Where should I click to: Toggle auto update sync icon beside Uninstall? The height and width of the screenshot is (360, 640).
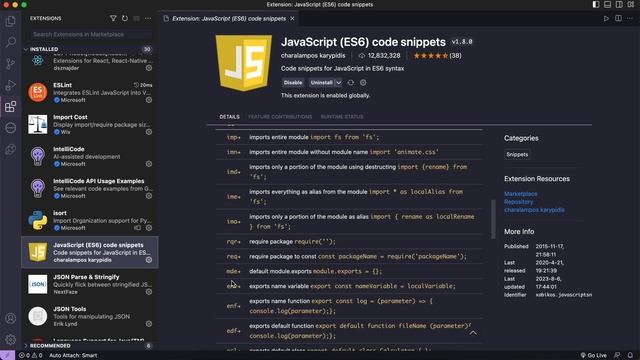pyautogui.click(x=351, y=82)
